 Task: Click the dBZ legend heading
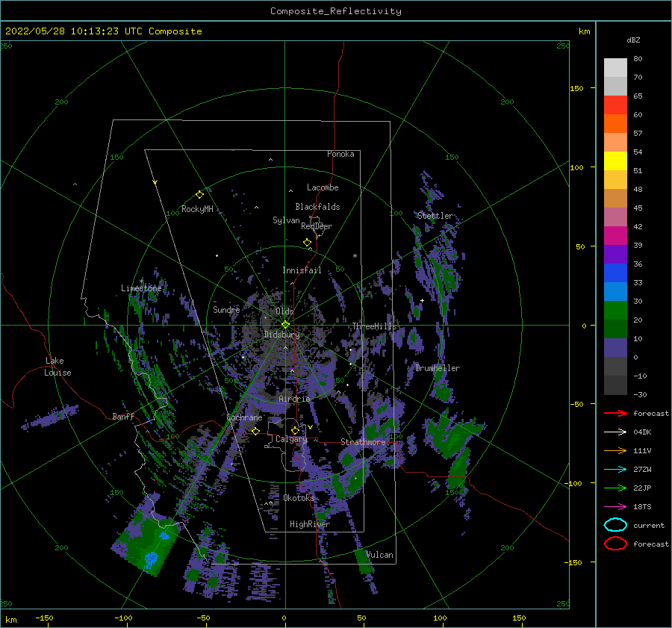(x=633, y=40)
